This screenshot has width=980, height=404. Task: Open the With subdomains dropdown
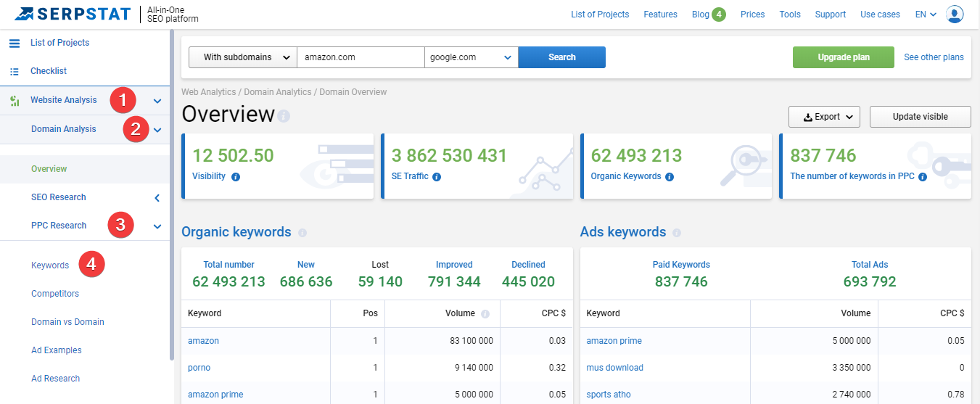pos(243,57)
